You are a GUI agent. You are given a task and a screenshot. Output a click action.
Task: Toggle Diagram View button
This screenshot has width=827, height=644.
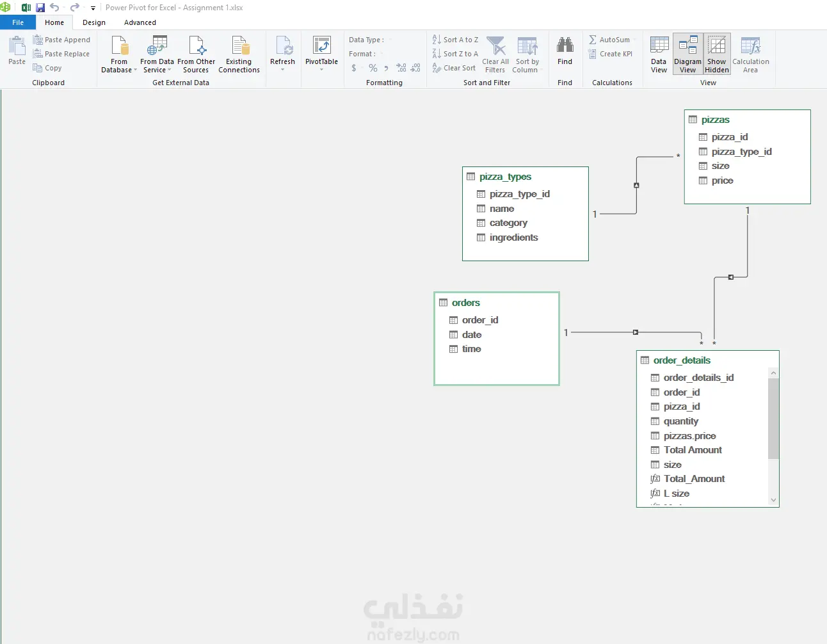click(x=687, y=54)
